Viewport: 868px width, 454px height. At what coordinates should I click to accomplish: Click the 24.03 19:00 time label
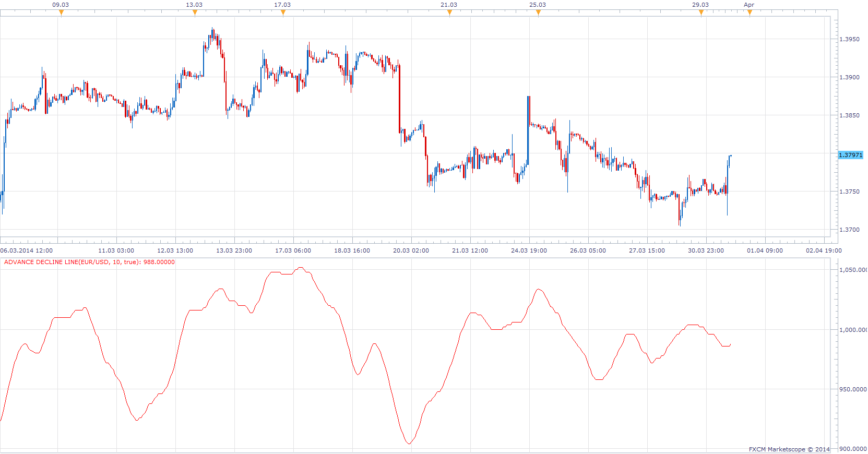[529, 250]
